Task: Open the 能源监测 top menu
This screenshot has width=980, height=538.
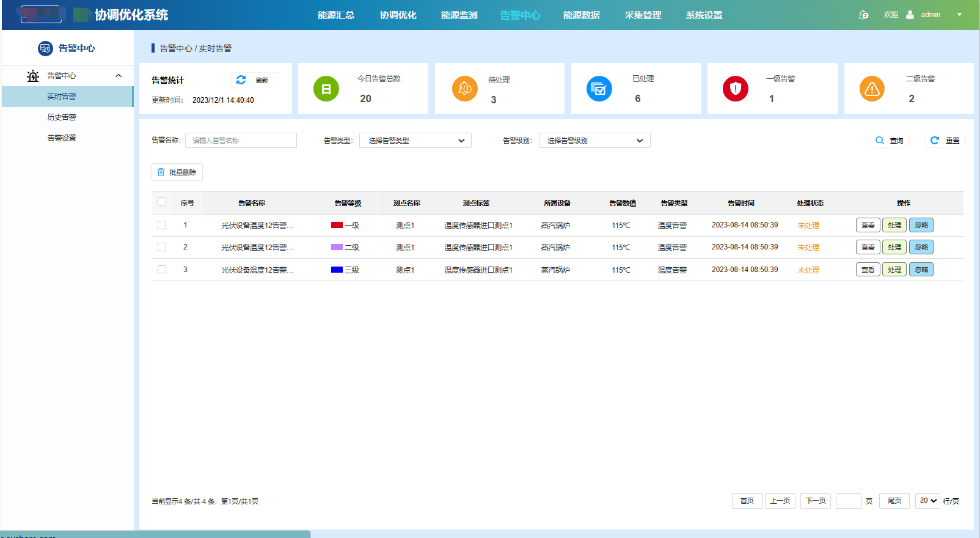Action: 459,15
